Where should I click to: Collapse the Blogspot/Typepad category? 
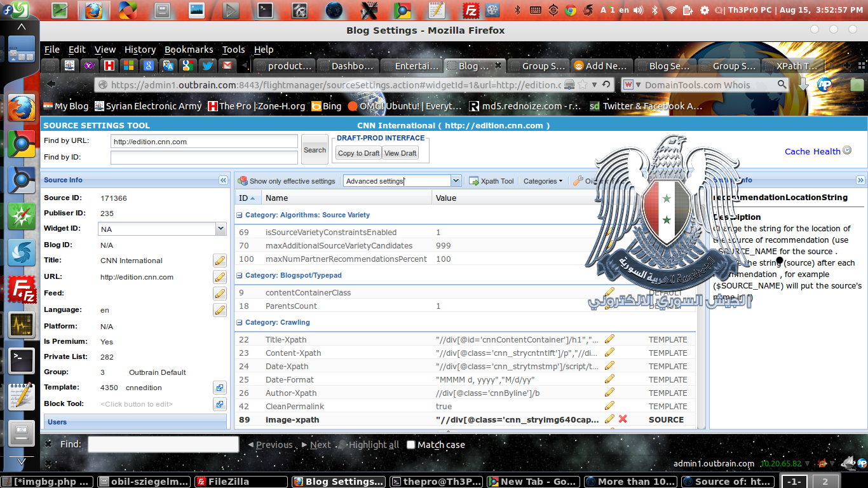coord(240,276)
